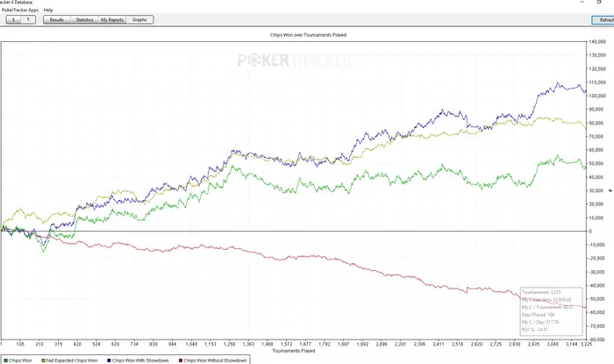
Task: Click the 'My C / Day' summary line
Action: tap(540, 322)
